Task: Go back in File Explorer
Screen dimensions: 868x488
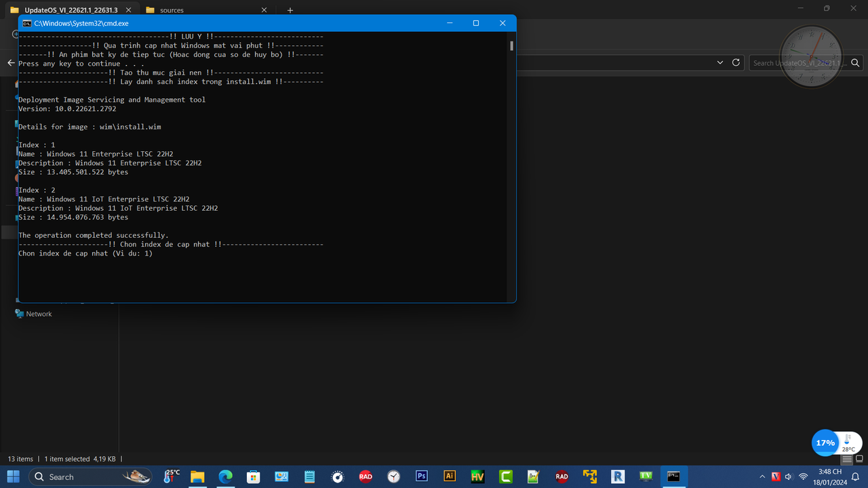Action: (x=11, y=62)
